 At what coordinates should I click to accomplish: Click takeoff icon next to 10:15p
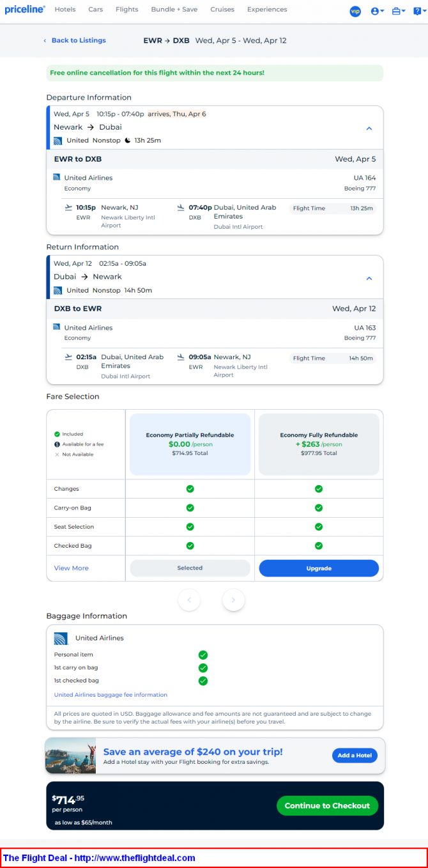click(x=68, y=207)
